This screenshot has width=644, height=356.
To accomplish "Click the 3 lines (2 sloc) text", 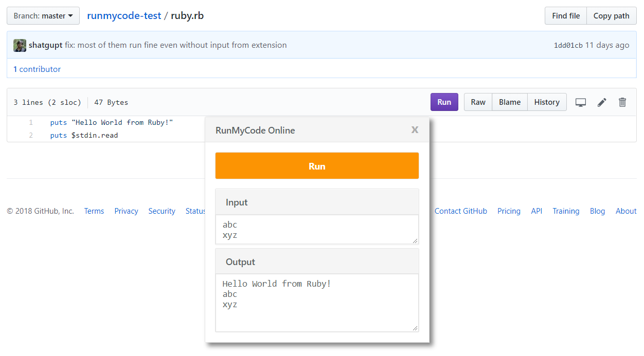I will tap(47, 102).
